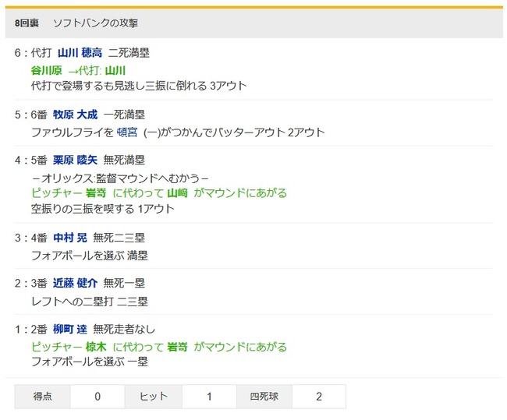Click substitution line 谷川原 →代打: 山川
The image size is (507, 420).
pyautogui.click(x=78, y=70)
